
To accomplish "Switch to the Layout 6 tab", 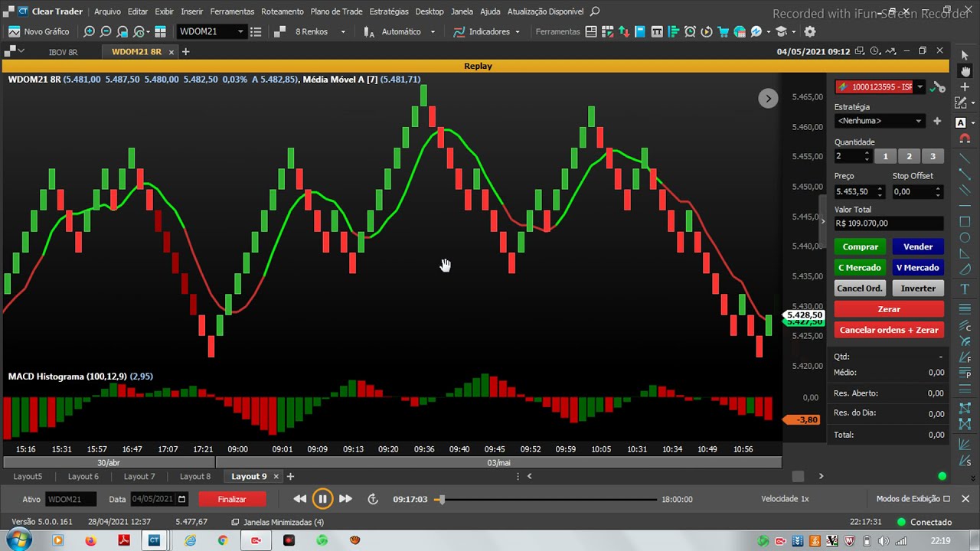I will pos(83,476).
